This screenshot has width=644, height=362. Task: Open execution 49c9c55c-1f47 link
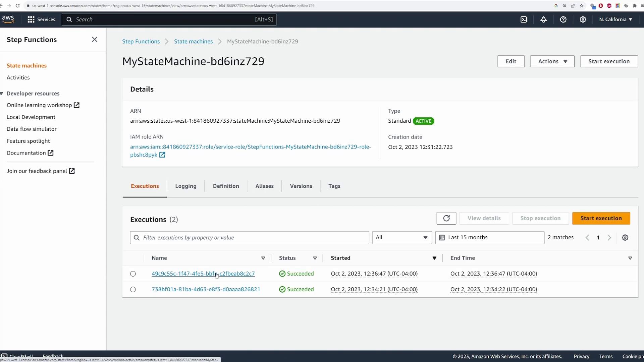[203, 274]
